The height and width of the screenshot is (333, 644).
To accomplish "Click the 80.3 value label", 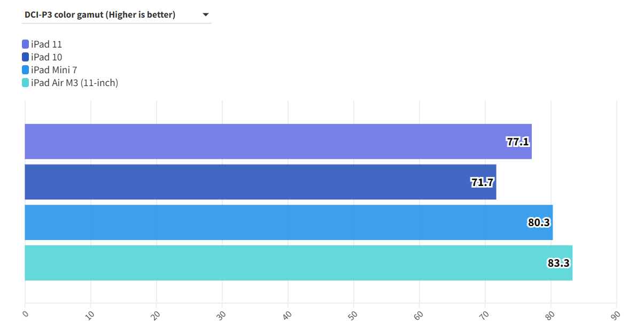I will click(539, 222).
